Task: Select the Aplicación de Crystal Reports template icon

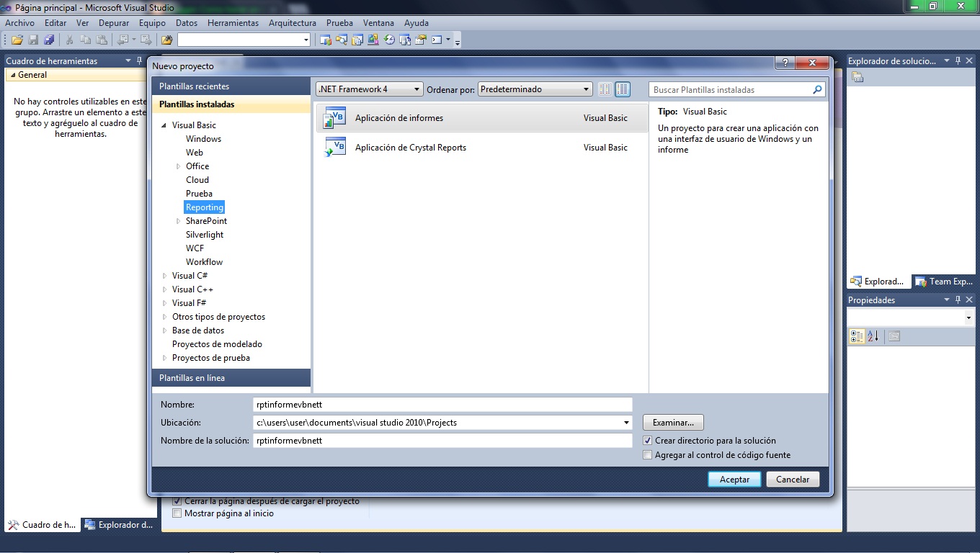Action: [x=335, y=148]
